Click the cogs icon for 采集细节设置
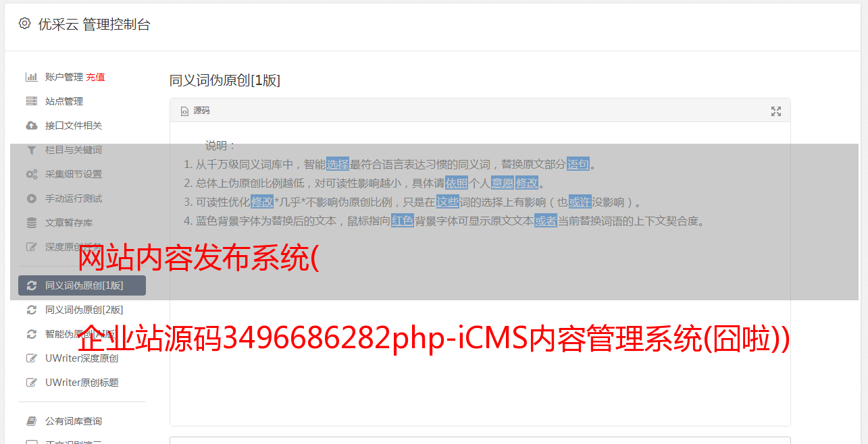 coord(31,174)
